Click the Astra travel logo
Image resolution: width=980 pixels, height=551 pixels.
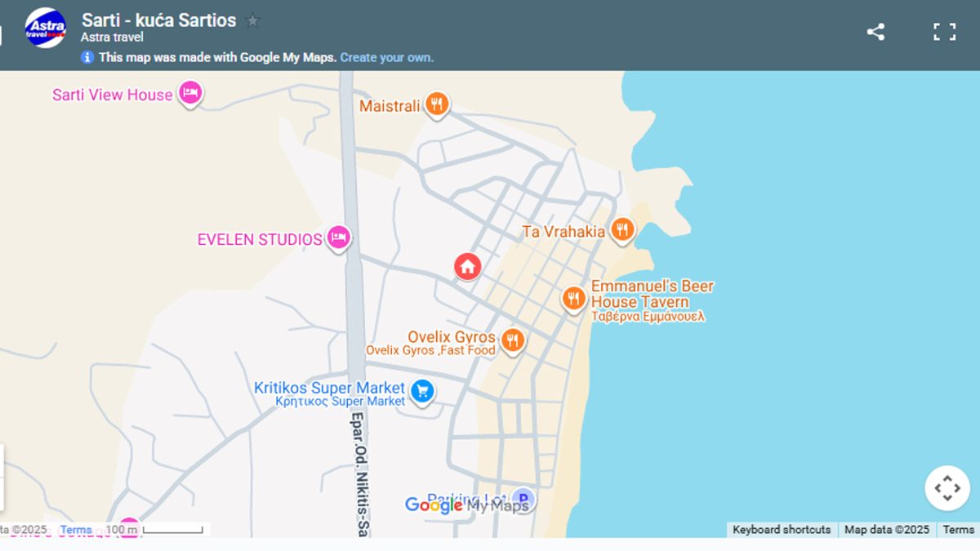tap(46, 28)
